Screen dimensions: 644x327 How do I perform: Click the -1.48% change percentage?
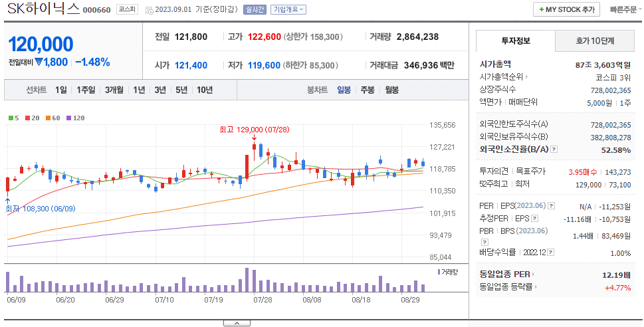(93, 62)
